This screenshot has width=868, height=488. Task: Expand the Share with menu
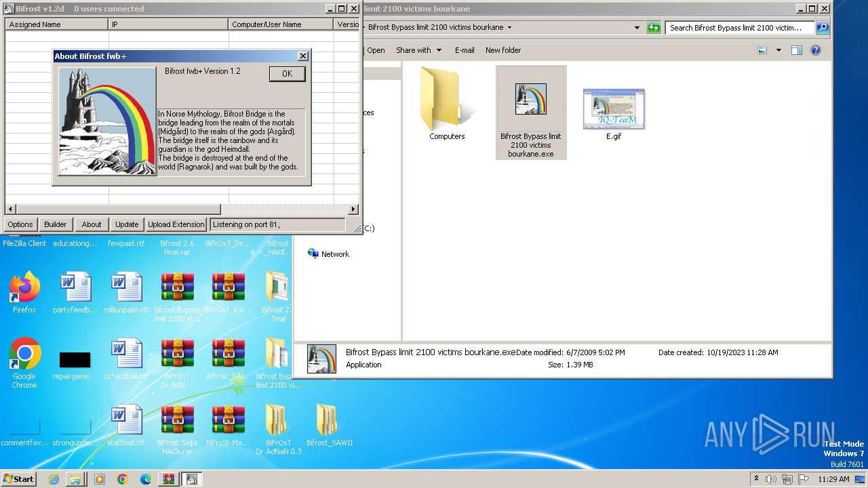coord(418,50)
